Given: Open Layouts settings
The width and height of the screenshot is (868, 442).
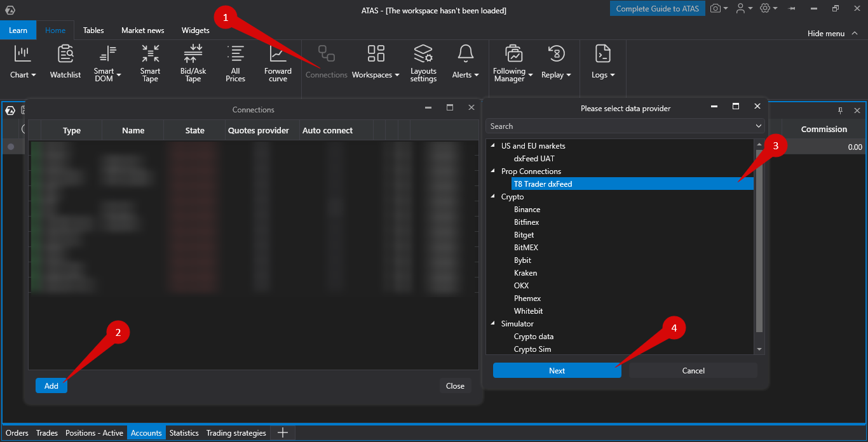Looking at the screenshot, I should coord(423,64).
